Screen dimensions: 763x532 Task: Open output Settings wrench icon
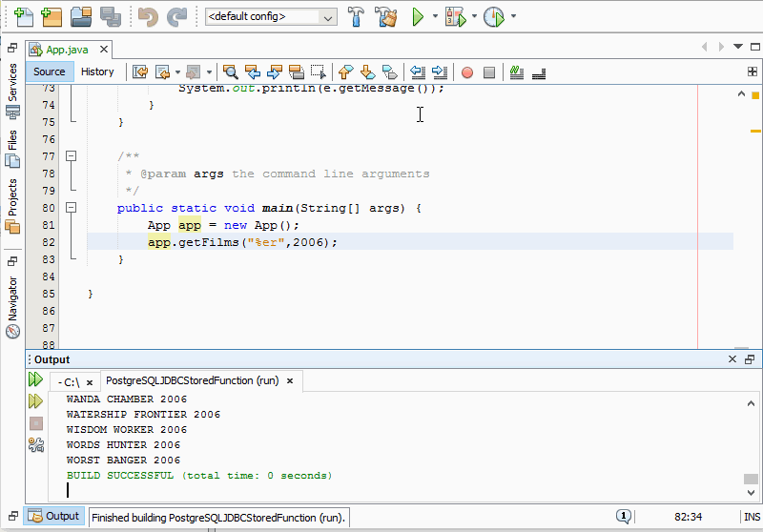point(36,444)
